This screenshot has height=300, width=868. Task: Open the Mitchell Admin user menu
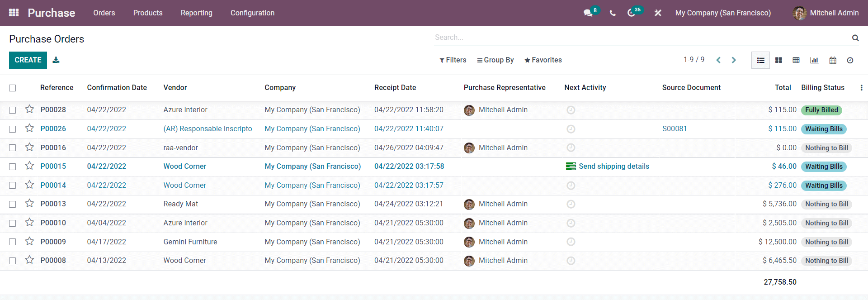point(826,13)
